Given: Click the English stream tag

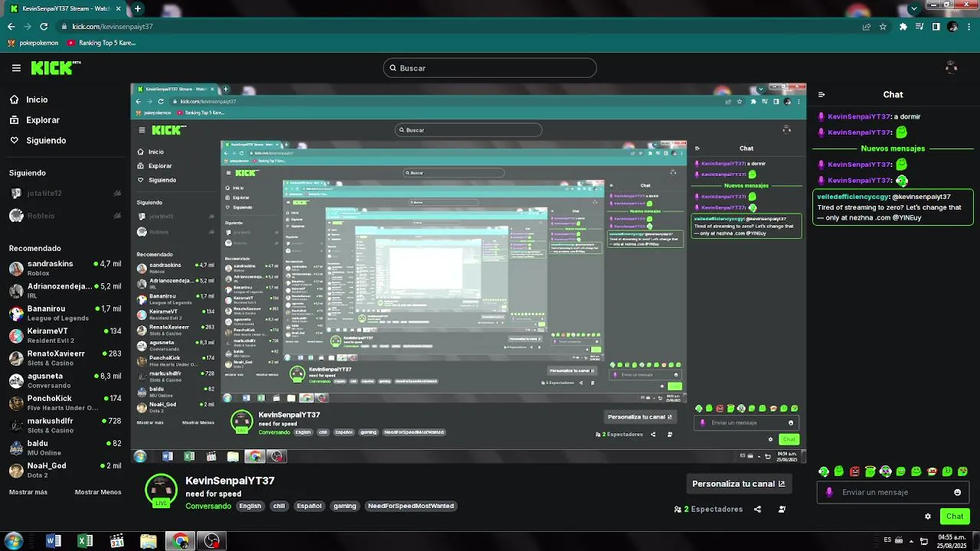Looking at the screenshot, I should (x=250, y=506).
